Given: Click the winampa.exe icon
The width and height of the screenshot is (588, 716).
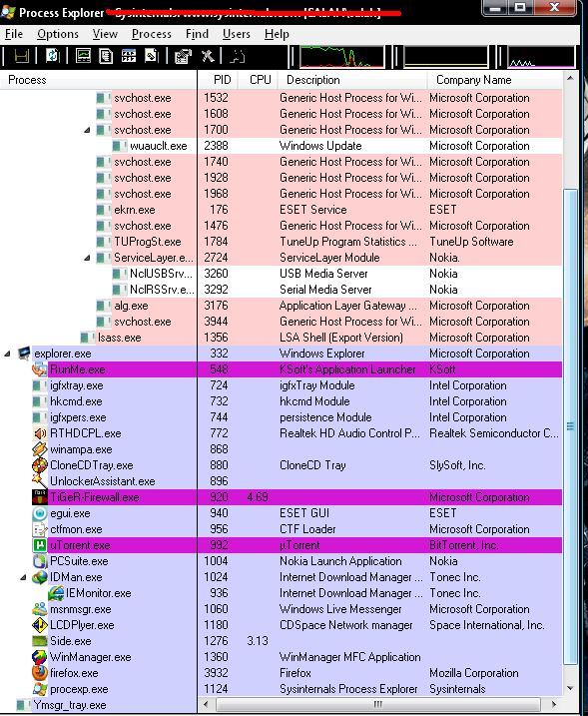Looking at the screenshot, I should (40, 449).
